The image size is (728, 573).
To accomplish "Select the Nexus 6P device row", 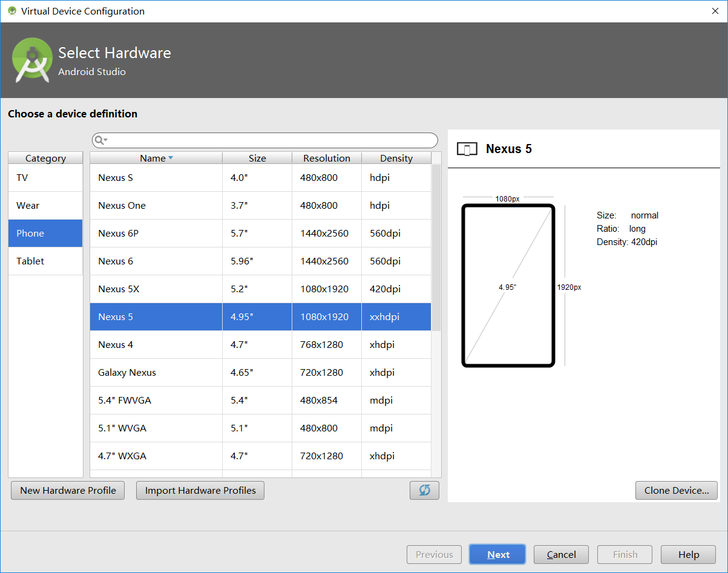I will pyautogui.click(x=261, y=234).
